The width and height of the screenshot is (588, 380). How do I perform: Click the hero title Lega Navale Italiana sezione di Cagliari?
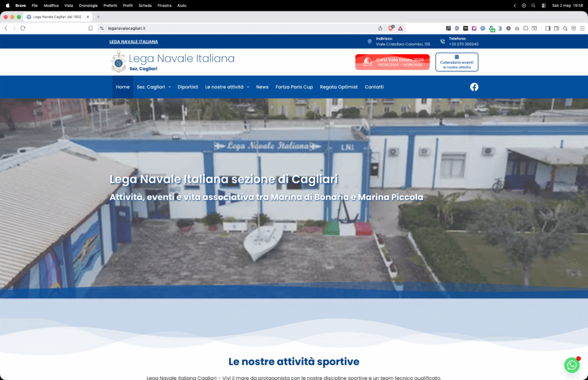223,179
